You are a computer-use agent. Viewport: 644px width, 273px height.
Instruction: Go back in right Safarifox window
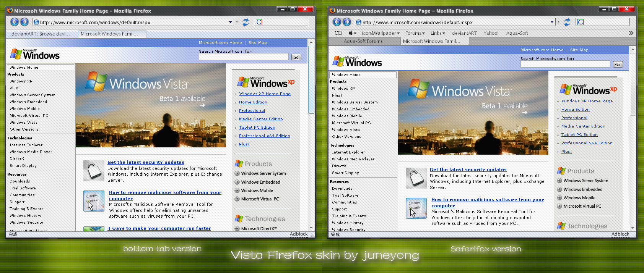click(337, 22)
